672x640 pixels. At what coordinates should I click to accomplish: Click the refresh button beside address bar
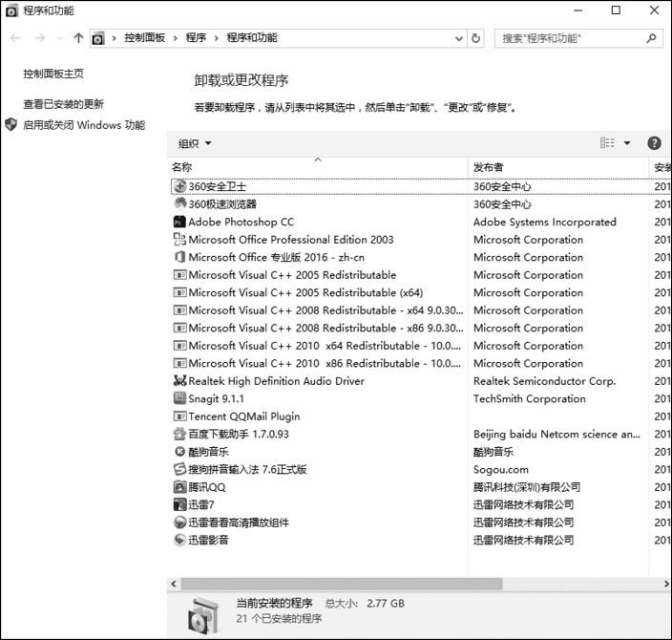(x=475, y=38)
